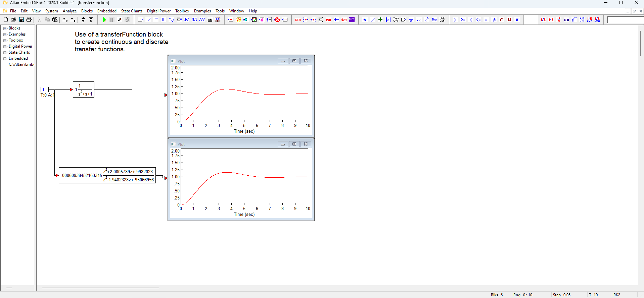Insert a variable 'var' block

point(328,20)
